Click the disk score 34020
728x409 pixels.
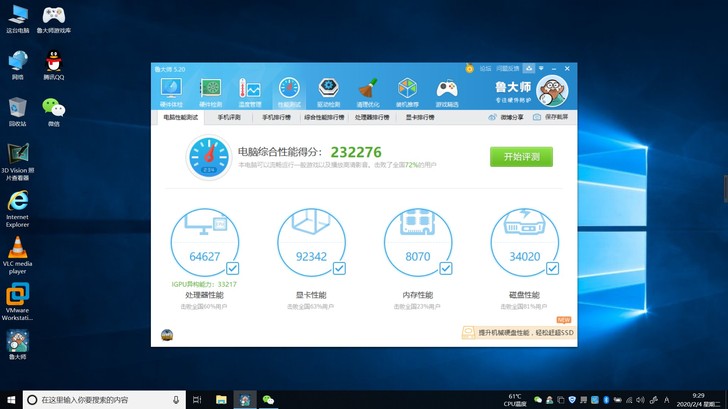coord(525,256)
